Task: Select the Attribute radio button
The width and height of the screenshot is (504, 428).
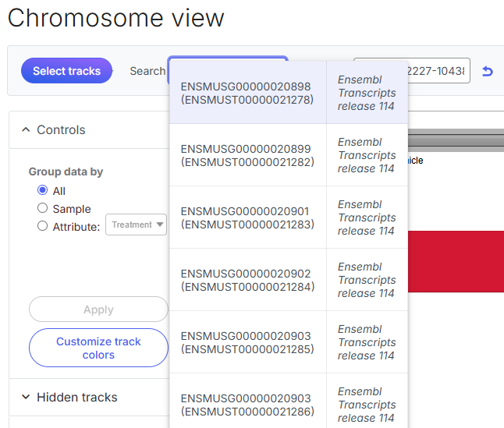Action: 43,226
